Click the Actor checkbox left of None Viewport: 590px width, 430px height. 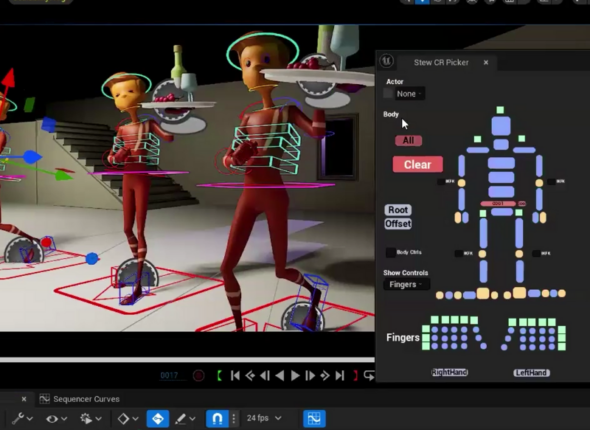pos(388,93)
